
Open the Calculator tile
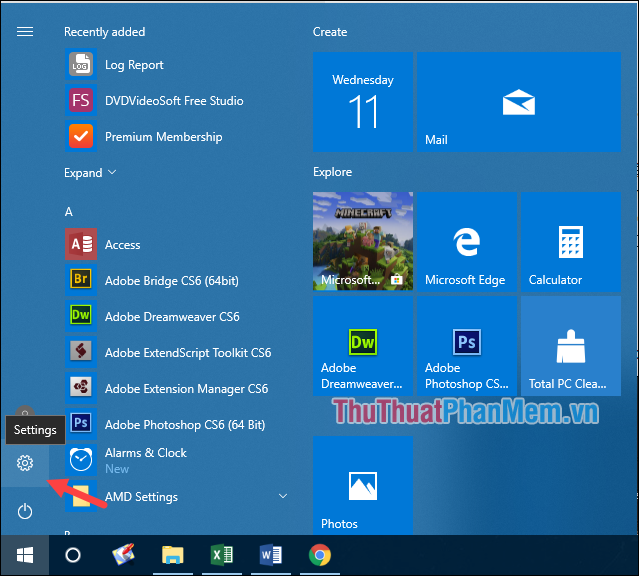coord(571,241)
